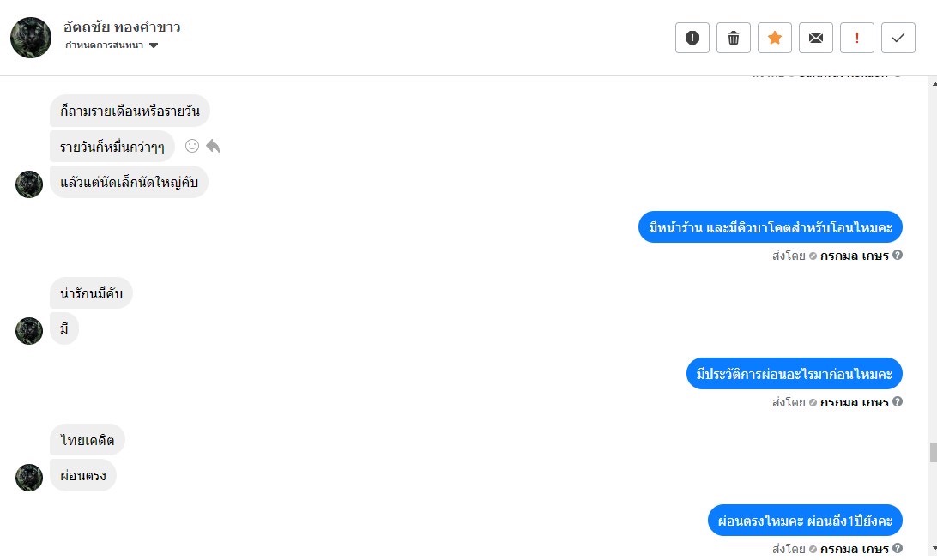Mark conversation unread with the envelope icon
Screen dimensions: 937x560
[816, 38]
